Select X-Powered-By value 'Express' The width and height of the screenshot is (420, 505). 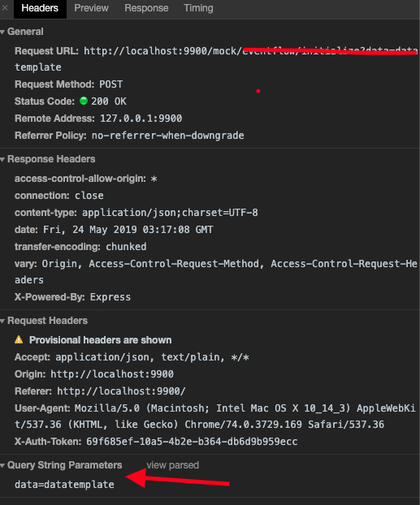pos(110,297)
